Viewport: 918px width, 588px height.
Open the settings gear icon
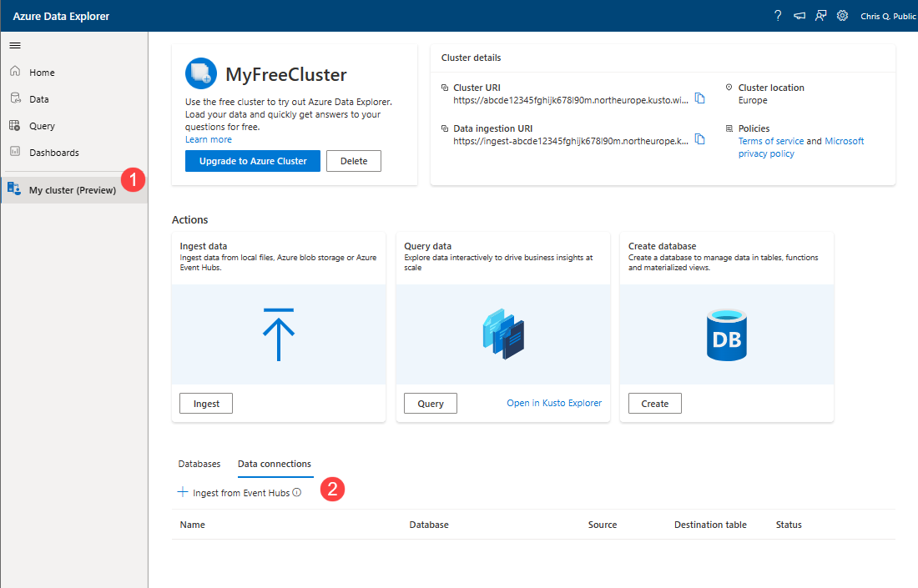point(843,16)
